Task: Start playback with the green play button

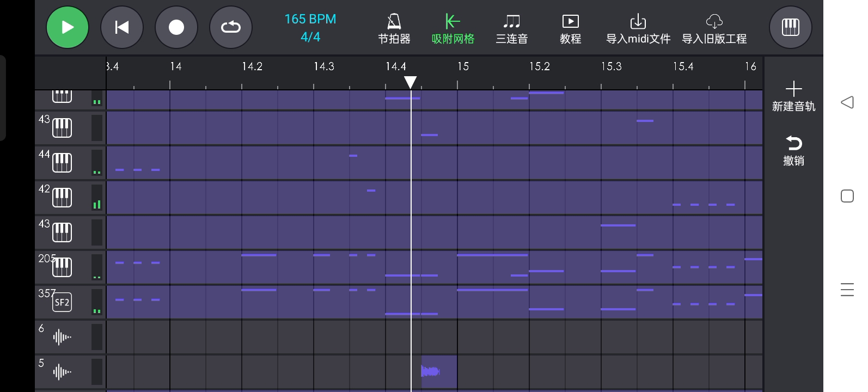Action: 68,27
